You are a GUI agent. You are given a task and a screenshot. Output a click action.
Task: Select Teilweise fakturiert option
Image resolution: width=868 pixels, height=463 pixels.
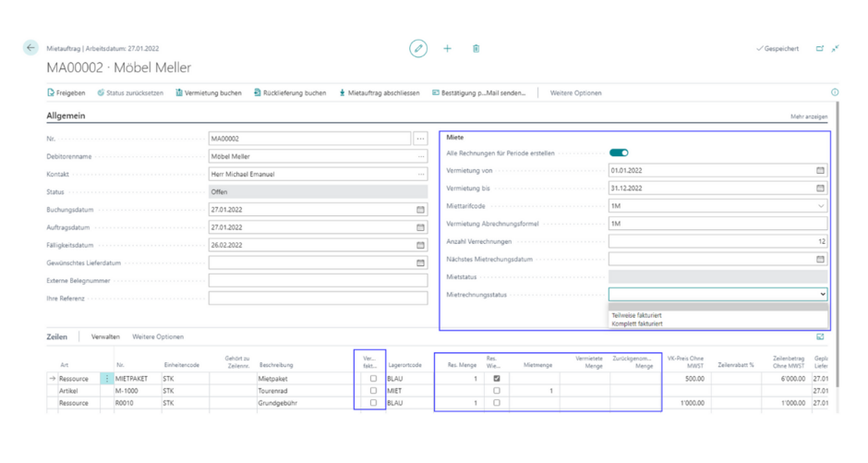click(x=637, y=315)
